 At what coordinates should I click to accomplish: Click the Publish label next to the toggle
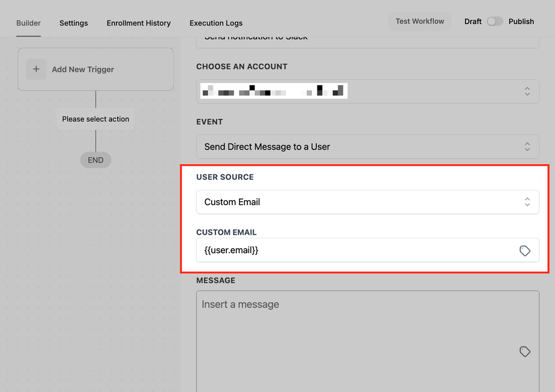click(521, 22)
